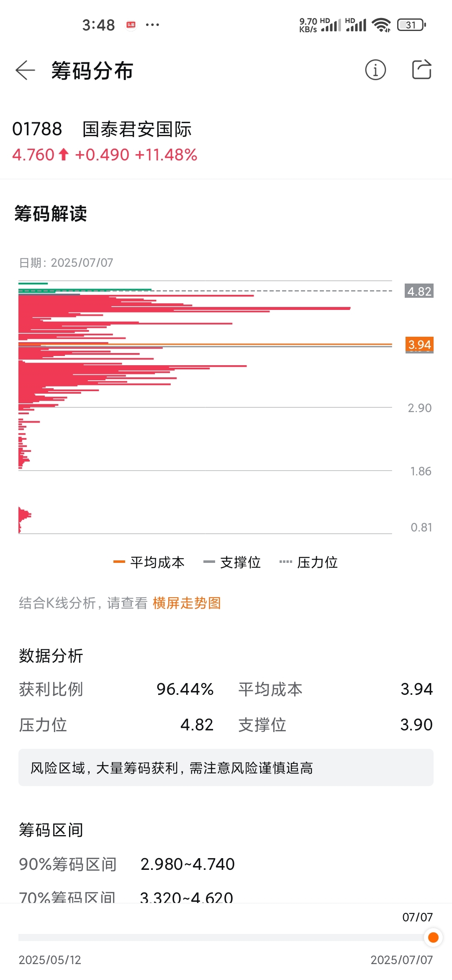Viewport: 452px width, 980px height.
Task: Tap the 90%筹码区间 row
Action: (x=127, y=864)
